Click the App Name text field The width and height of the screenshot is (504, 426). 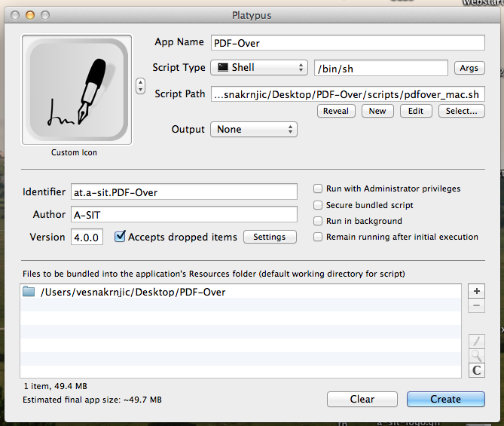(x=347, y=43)
